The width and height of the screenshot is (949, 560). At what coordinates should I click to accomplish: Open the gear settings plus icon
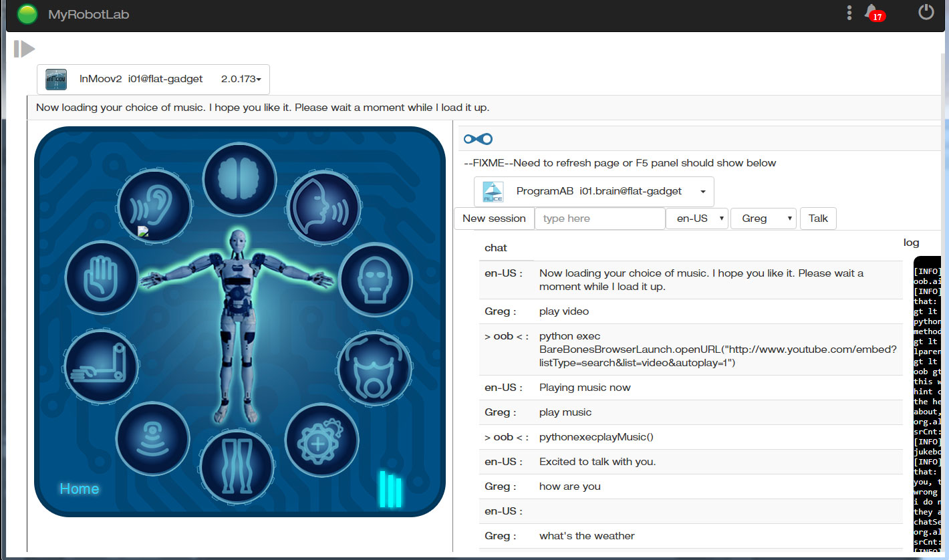tap(322, 440)
